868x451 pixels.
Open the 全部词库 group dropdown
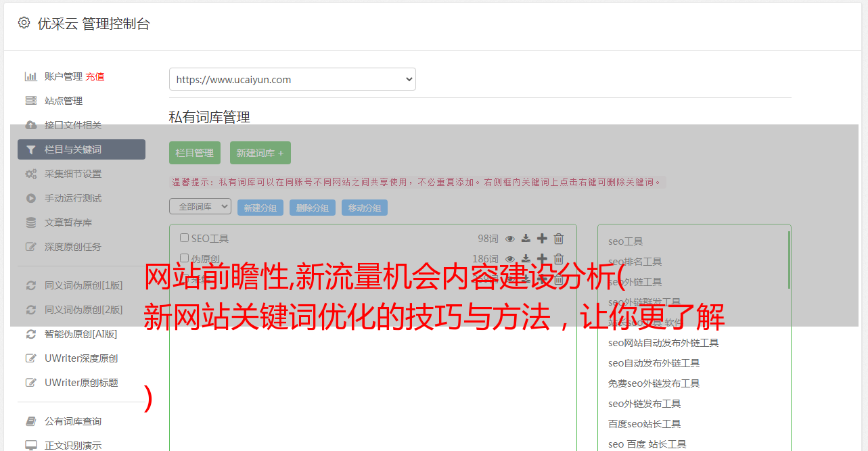coord(200,206)
